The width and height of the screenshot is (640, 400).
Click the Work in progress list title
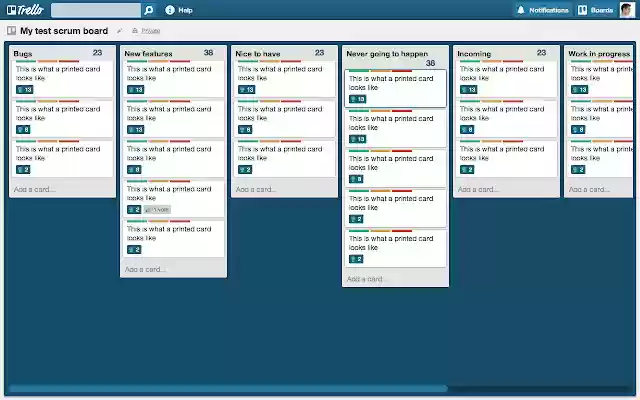pyautogui.click(x=599, y=53)
